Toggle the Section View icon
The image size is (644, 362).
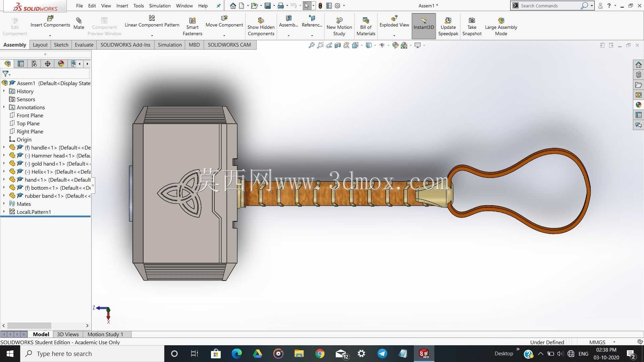tap(338, 45)
